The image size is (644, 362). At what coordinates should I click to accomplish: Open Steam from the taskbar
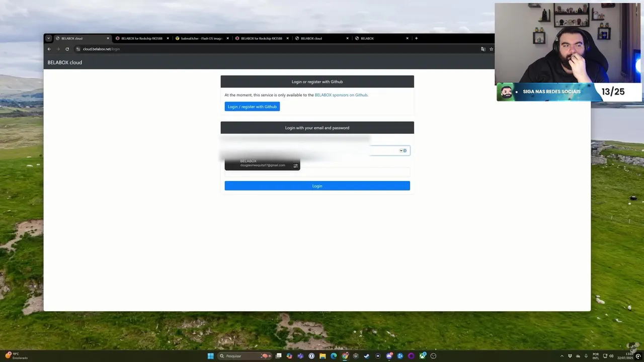point(367,356)
